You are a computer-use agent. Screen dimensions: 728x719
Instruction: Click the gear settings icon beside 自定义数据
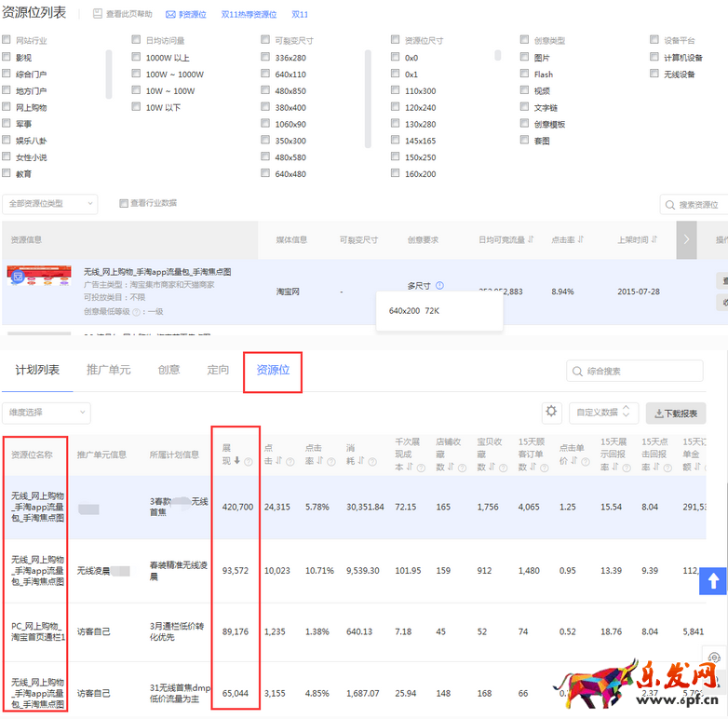[552, 412]
